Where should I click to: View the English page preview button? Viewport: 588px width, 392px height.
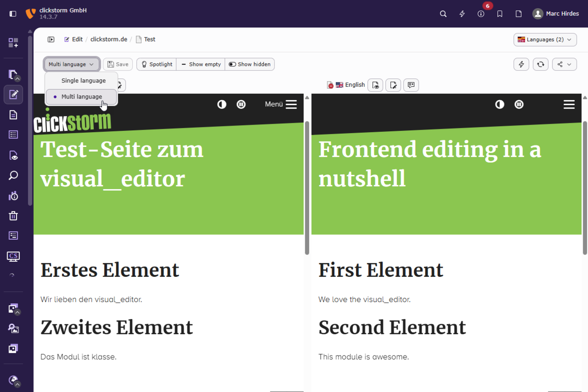pos(375,85)
